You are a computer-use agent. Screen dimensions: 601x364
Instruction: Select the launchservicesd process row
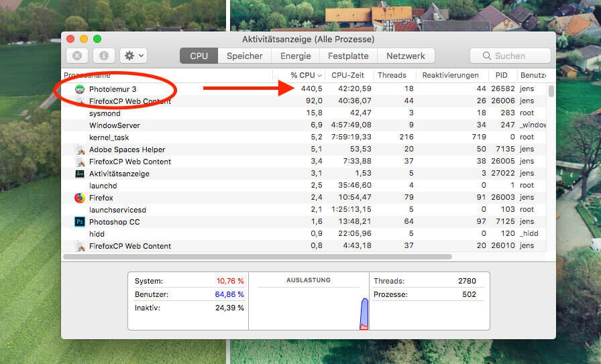(x=305, y=210)
